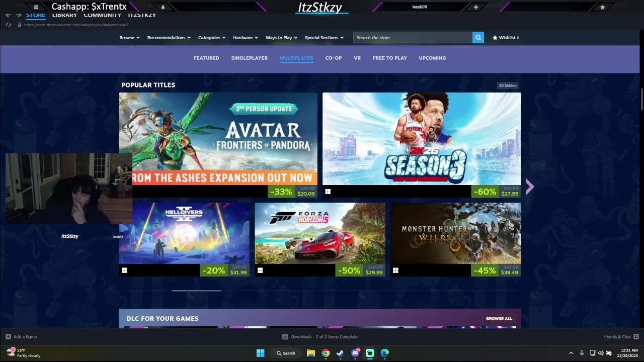Click the plus icon beside Add a Game
The image size is (644, 362).
(8, 336)
